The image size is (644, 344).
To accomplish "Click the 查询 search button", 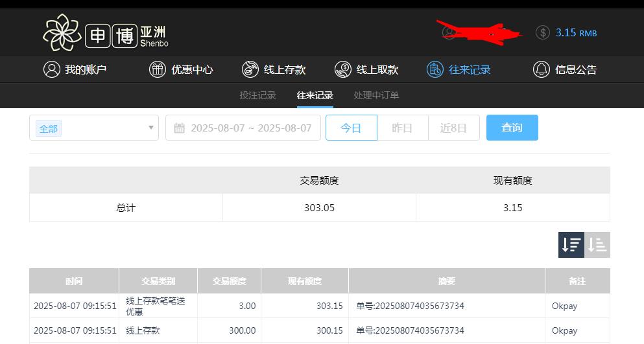I will coord(512,128).
